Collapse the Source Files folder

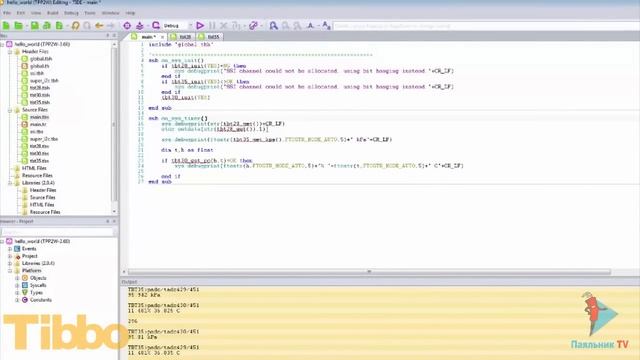tap(10, 110)
